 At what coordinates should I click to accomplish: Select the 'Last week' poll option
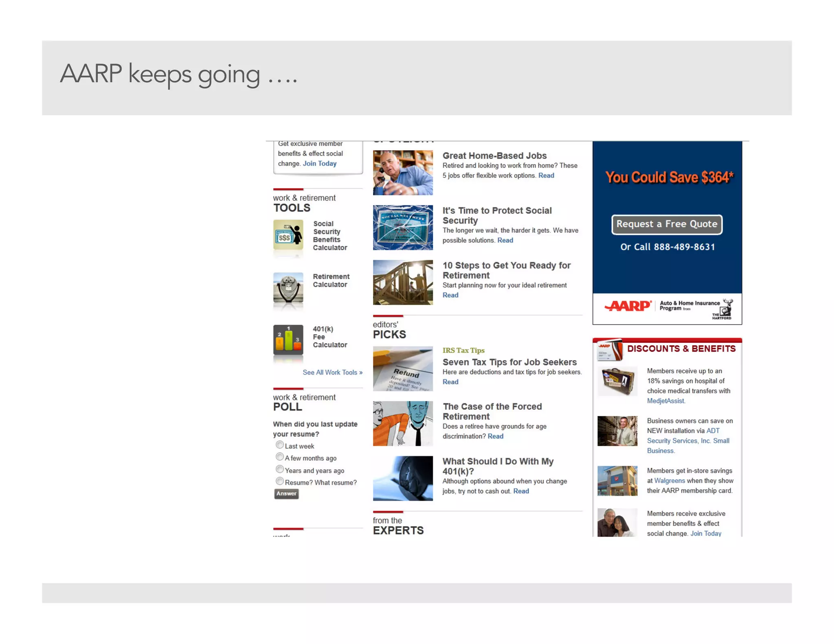[x=280, y=445]
